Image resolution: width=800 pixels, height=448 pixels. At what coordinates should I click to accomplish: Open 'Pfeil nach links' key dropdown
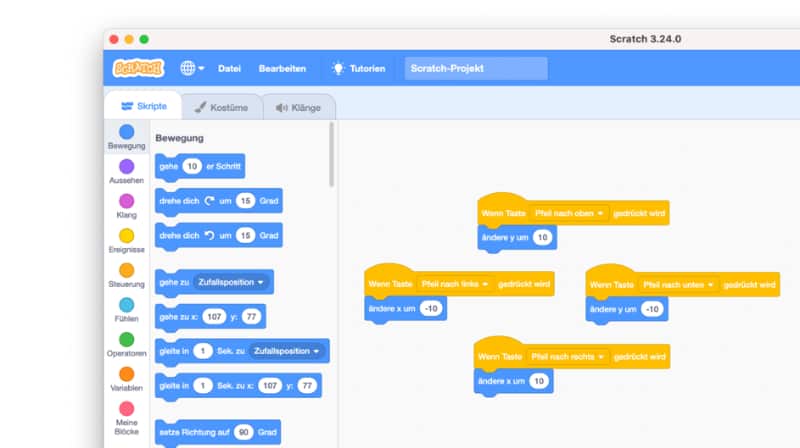point(455,284)
